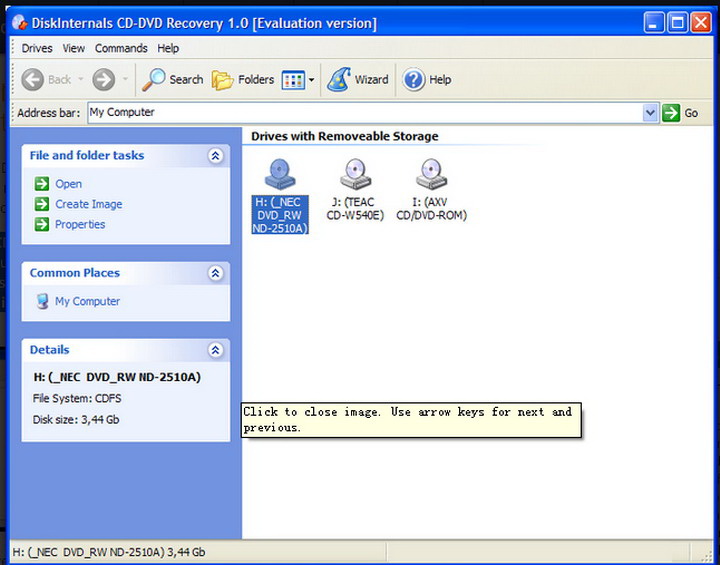
Task: Click the Properties task link
Action: 80,225
